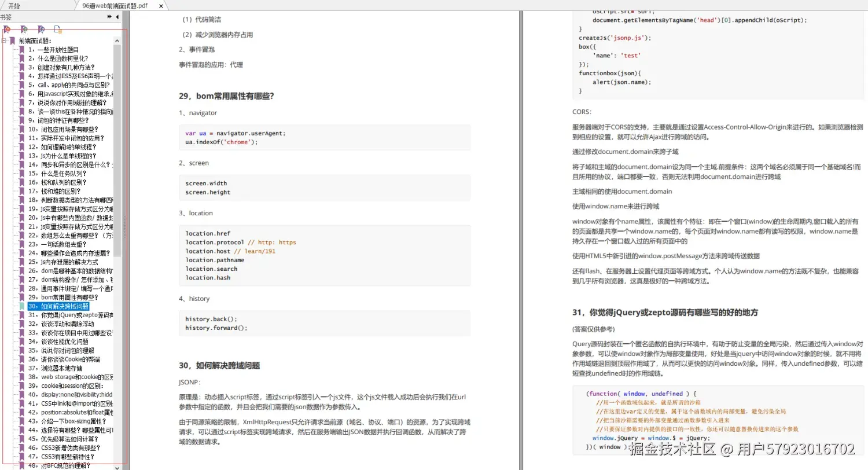Select highlighted bookmark 30，如何解决跨域问题
The height and width of the screenshot is (470, 868).
coord(58,306)
